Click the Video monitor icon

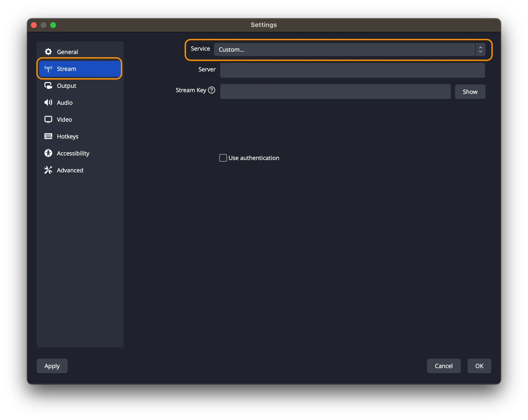[48, 119]
